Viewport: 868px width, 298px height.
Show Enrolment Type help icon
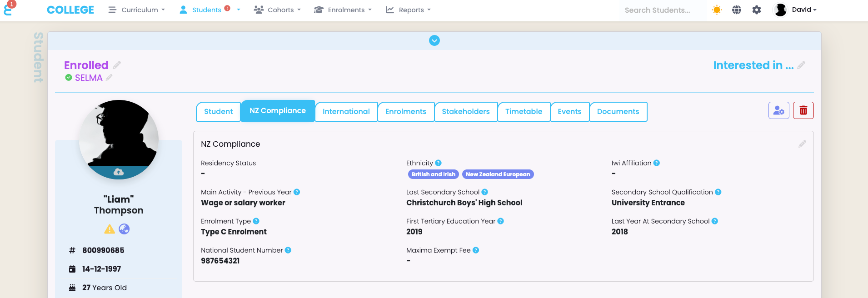tap(256, 221)
